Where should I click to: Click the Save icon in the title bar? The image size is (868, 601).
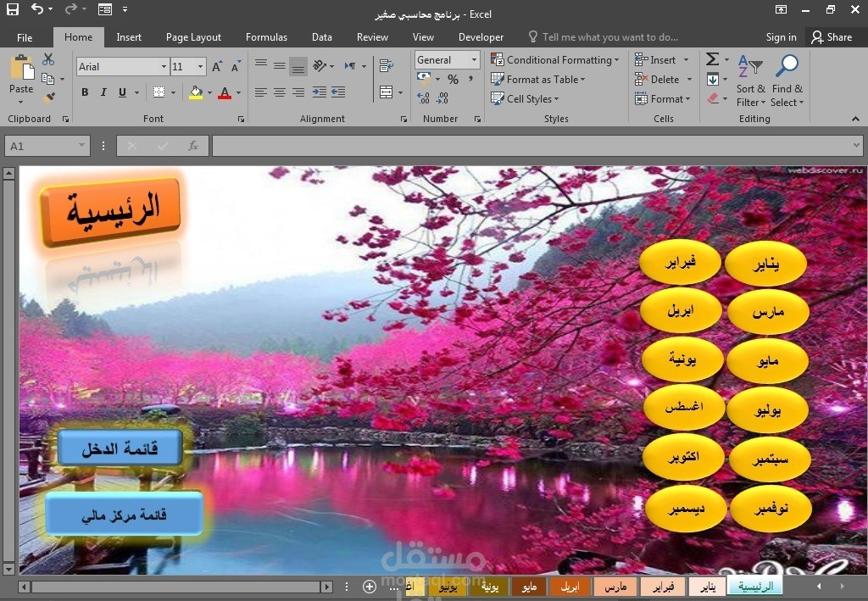(12, 9)
